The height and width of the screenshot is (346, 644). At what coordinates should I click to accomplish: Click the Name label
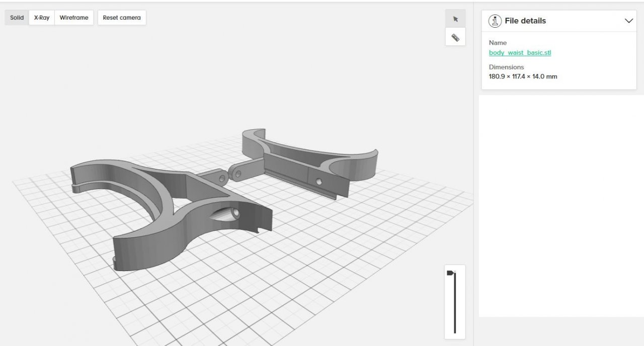pos(498,43)
